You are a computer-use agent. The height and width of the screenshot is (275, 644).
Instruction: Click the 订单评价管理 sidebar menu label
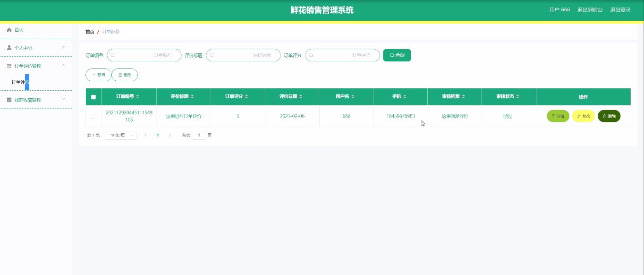point(27,66)
